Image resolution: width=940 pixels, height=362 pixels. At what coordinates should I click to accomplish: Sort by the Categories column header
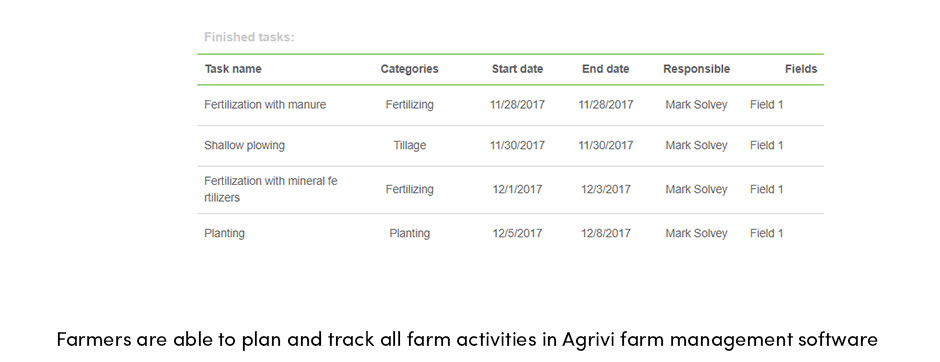[x=409, y=69]
